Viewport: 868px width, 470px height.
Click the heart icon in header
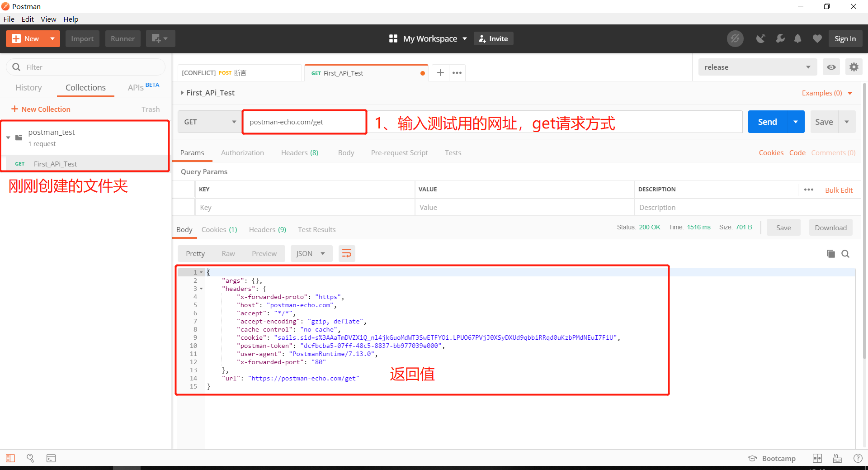click(817, 39)
